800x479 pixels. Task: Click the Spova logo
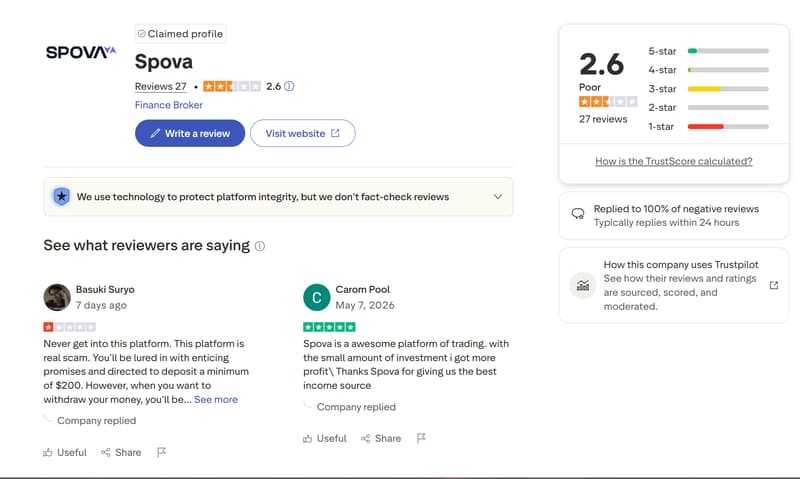click(81, 52)
